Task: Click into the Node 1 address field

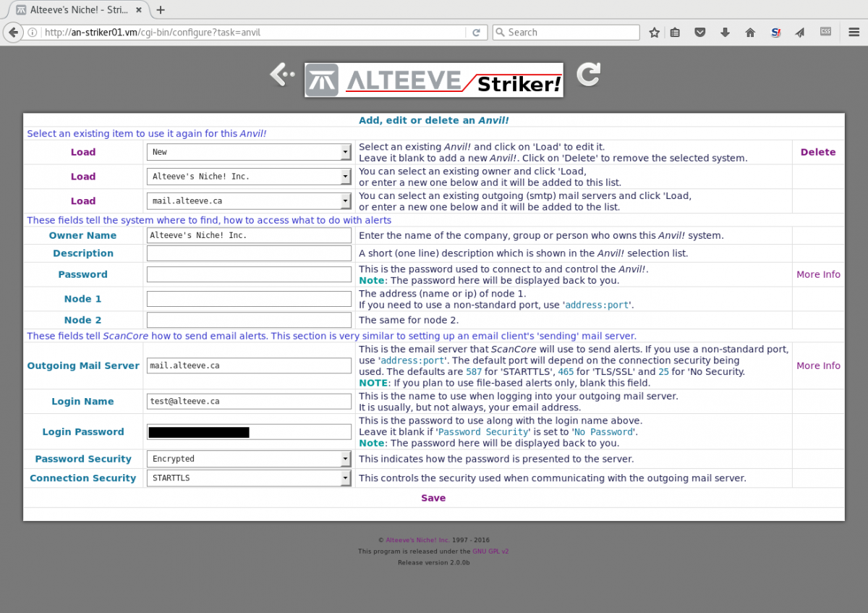Action: 249,299
